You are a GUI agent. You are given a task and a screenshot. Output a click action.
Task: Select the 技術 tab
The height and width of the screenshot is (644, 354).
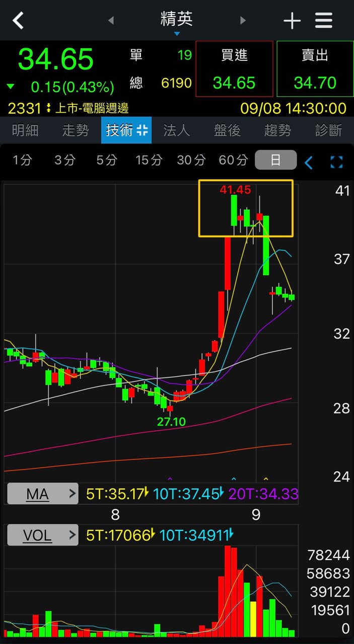click(x=126, y=131)
